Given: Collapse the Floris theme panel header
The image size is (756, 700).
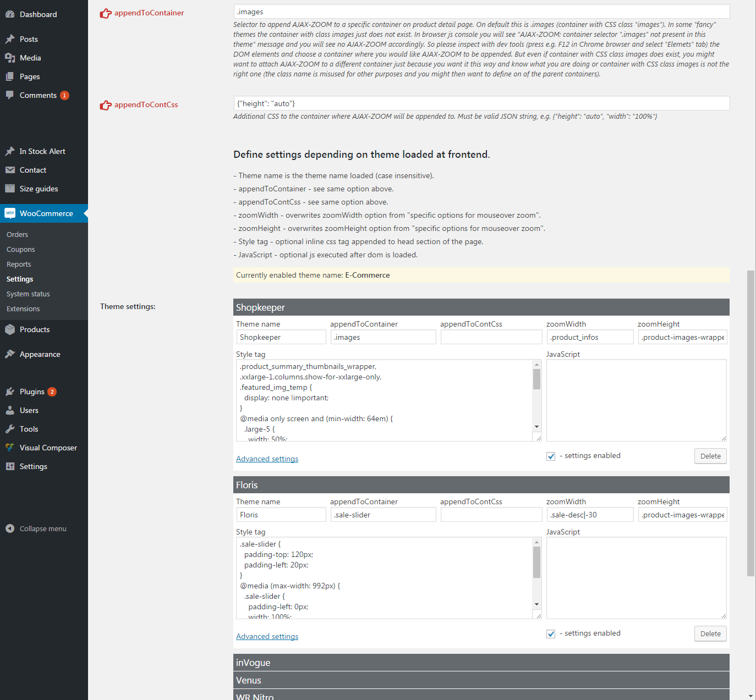Looking at the screenshot, I should click(481, 485).
